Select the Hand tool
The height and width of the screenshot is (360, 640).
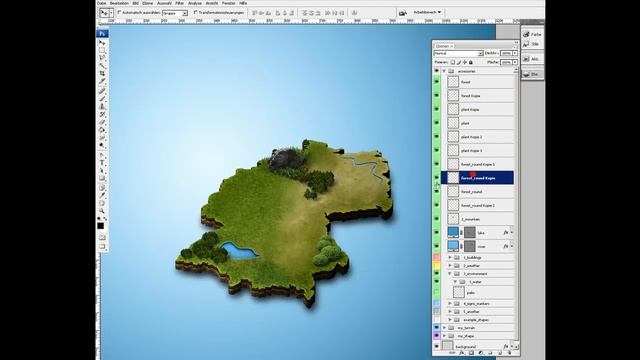102,203
